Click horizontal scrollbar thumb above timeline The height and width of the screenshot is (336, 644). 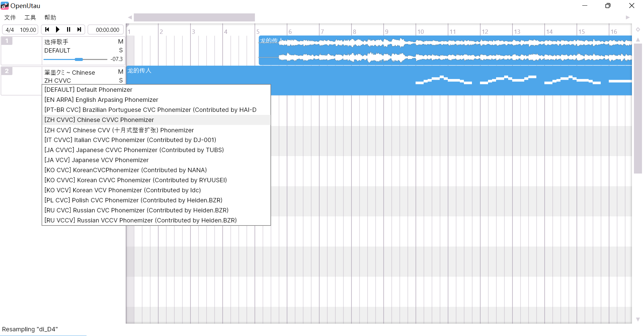pyautogui.click(x=194, y=17)
